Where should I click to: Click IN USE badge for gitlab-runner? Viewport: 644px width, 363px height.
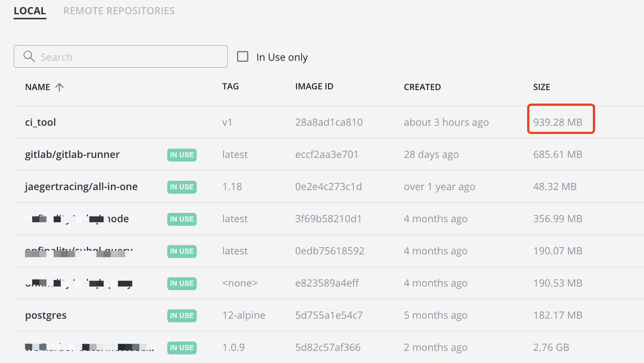(x=182, y=155)
